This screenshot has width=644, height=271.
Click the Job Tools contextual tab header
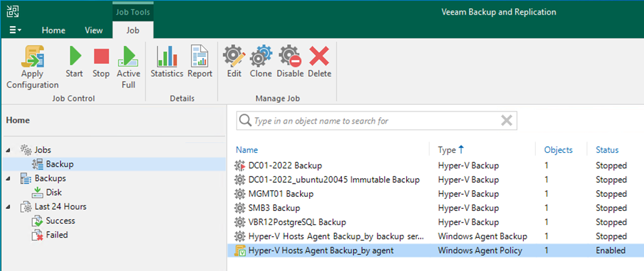click(133, 12)
